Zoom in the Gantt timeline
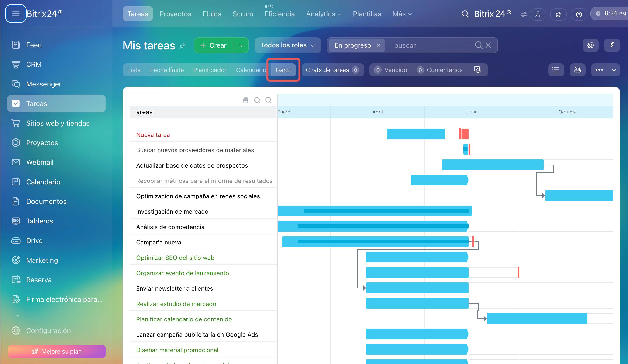 pos(257,100)
